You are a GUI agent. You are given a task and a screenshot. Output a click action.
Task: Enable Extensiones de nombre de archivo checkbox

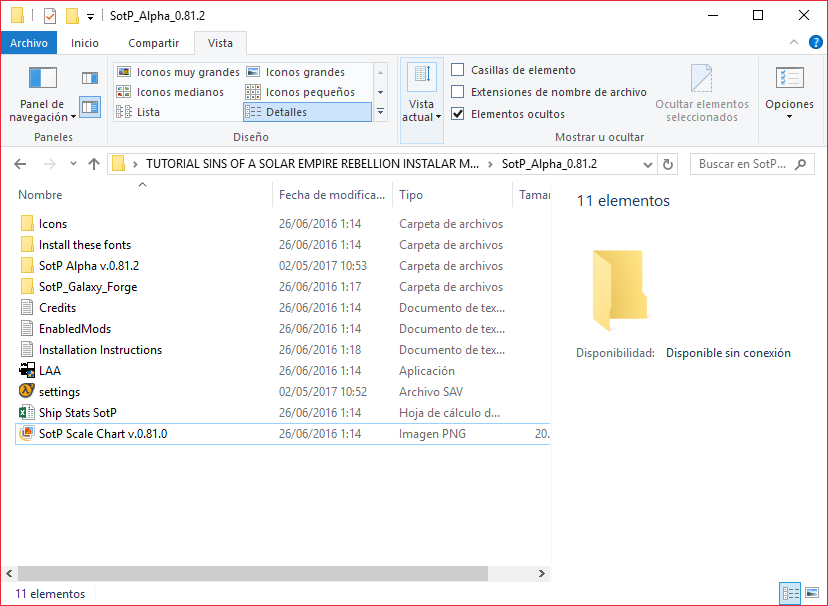pyautogui.click(x=458, y=92)
